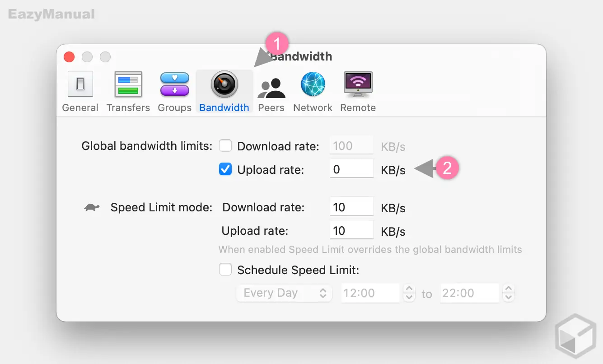Click Speed Limit Upload rate field
Image resolution: width=603 pixels, height=364 pixels.
(x=351, y=231)
